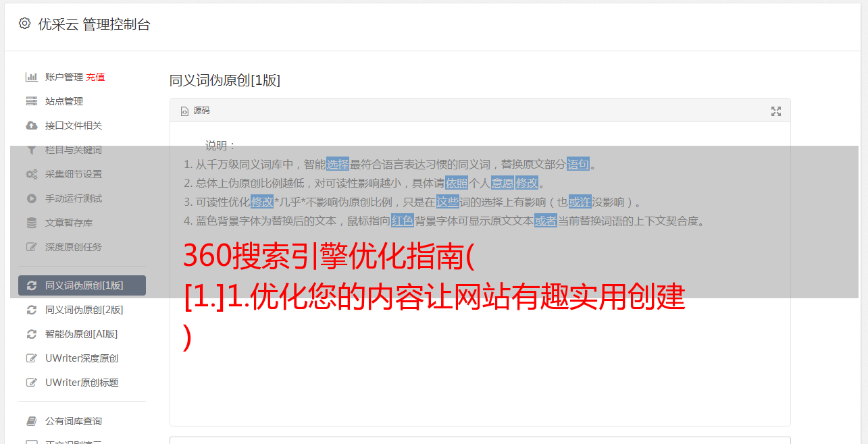The height and width of the screenshot is (444, 868).
Task: Click the red 充值 recharge link
Action: coord(95,77)
